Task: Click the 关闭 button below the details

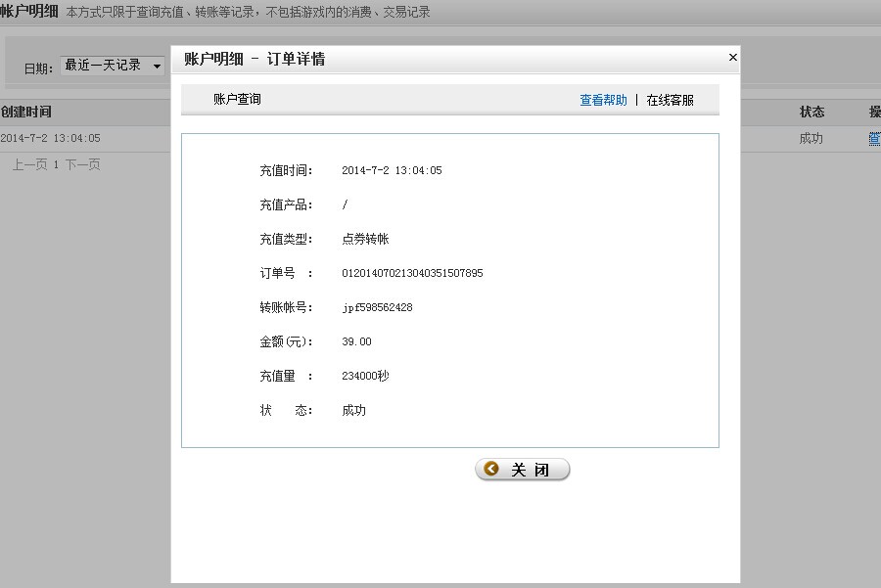Action: (x=523, y=470)
